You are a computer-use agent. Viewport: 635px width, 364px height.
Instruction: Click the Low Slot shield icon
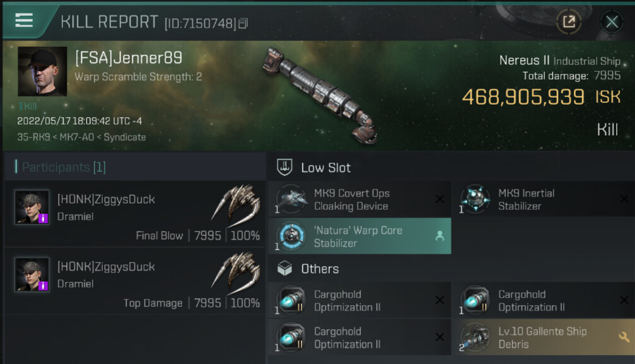pyautogui.click(x=284, y=167)
